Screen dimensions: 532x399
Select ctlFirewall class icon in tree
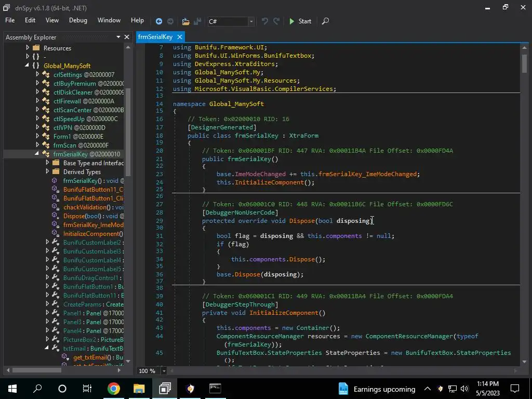click(x=46, y=101)
